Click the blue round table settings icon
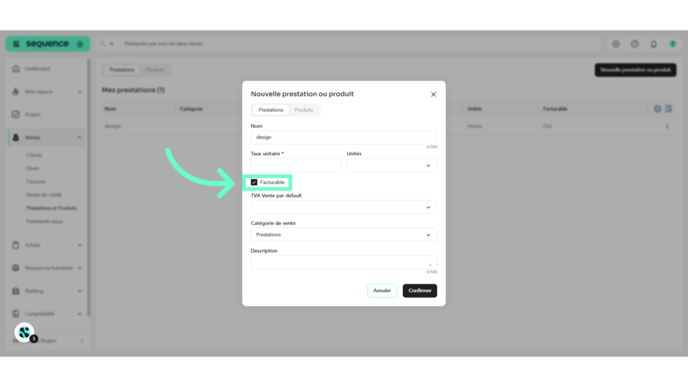Screen dimensions: 688x387 point(657,109)
